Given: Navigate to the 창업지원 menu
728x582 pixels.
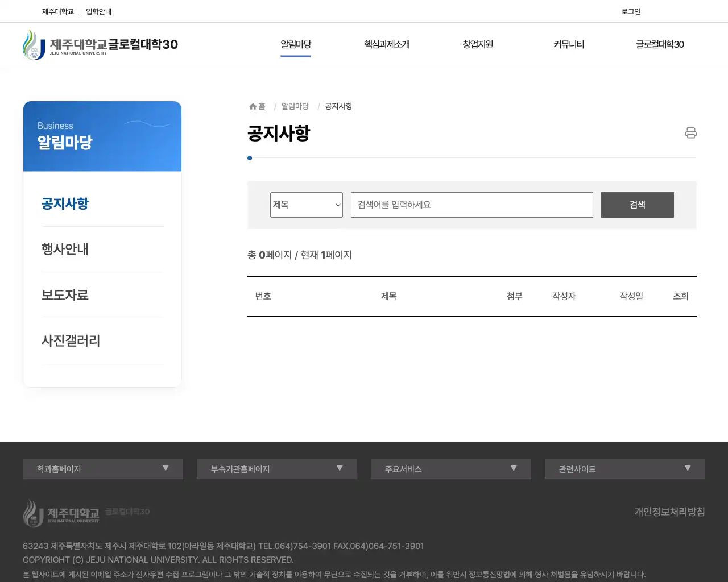Looking at the screenshot, I should tap(477, 44).
